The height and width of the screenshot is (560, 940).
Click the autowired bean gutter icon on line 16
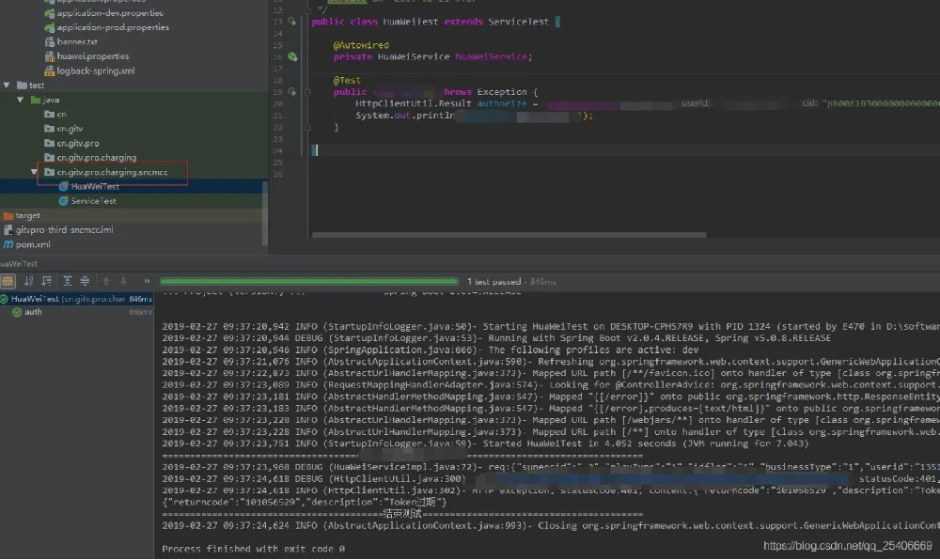292,57
